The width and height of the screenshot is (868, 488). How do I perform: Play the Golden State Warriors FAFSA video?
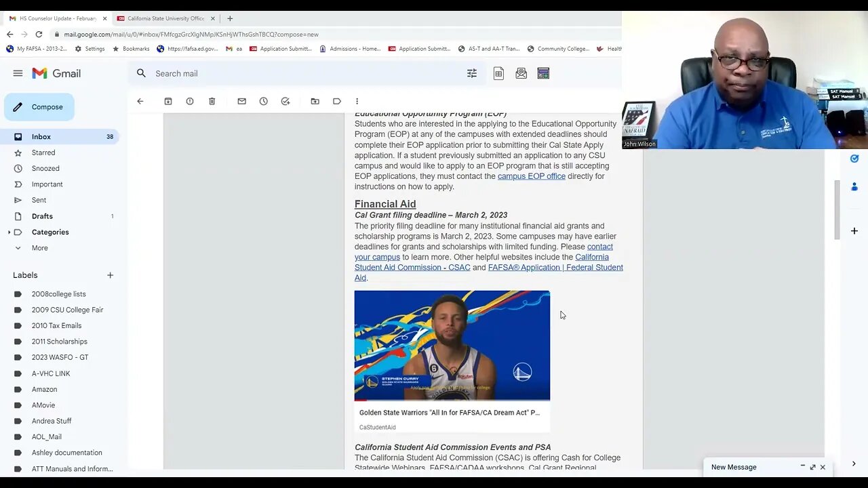tap(452, 346)
